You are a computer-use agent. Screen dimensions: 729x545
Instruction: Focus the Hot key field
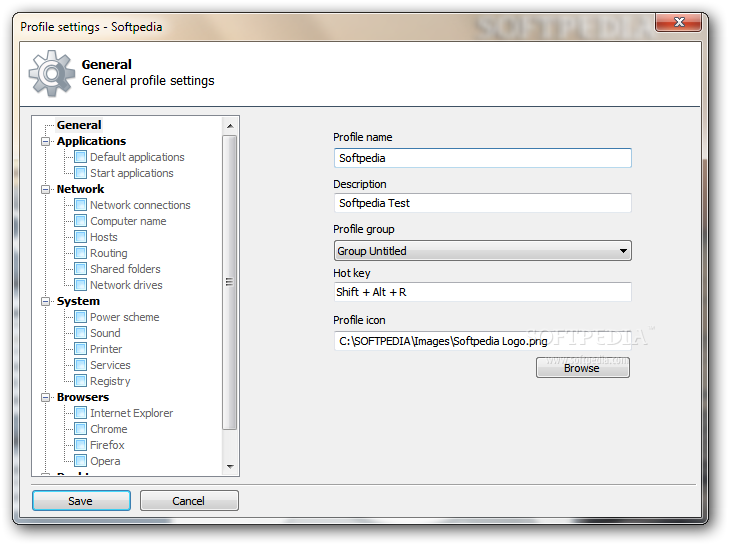coord(482,292)
